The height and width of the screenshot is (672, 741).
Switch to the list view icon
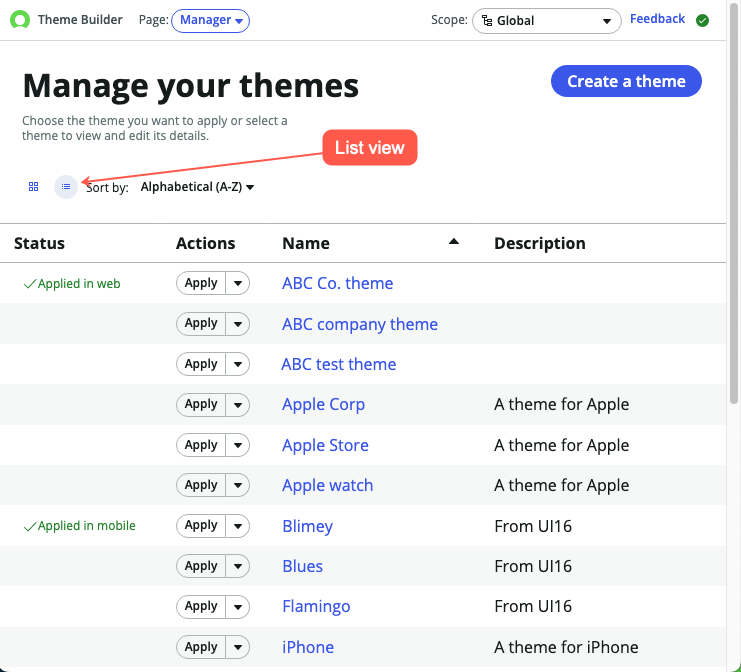[x=66, y=187]
